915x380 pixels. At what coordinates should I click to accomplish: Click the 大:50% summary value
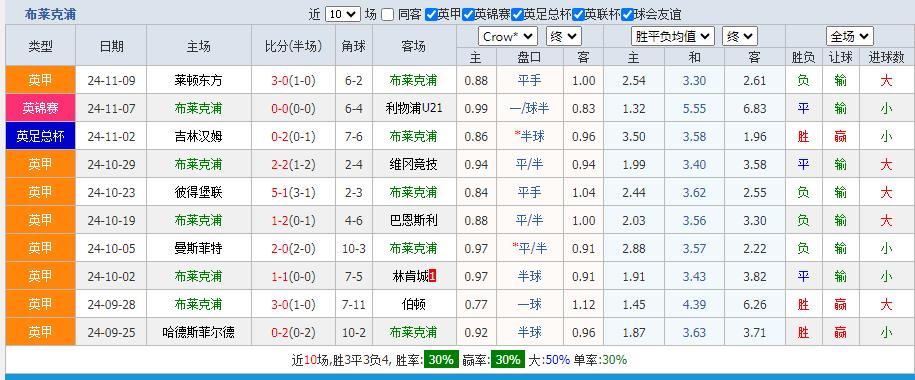coord(549,360)
